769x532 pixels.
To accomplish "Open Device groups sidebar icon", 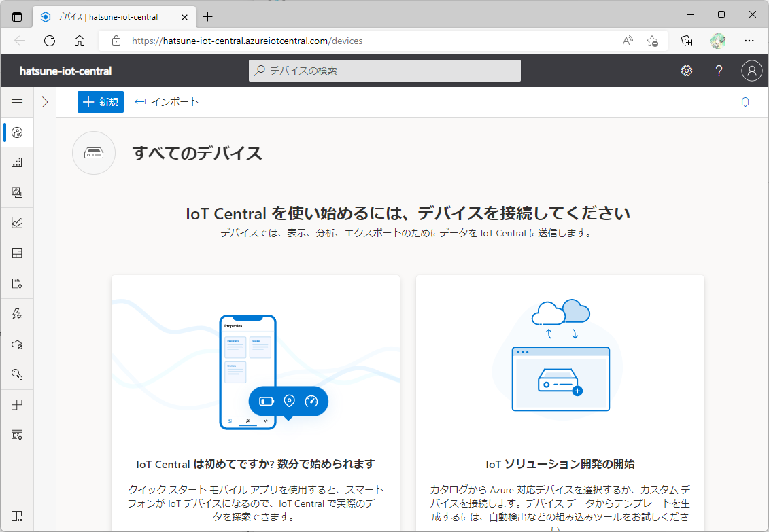I will [17, 162].
